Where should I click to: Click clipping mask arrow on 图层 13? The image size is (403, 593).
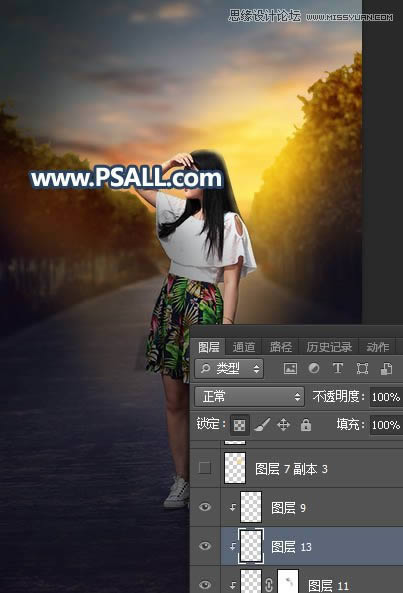232,546
